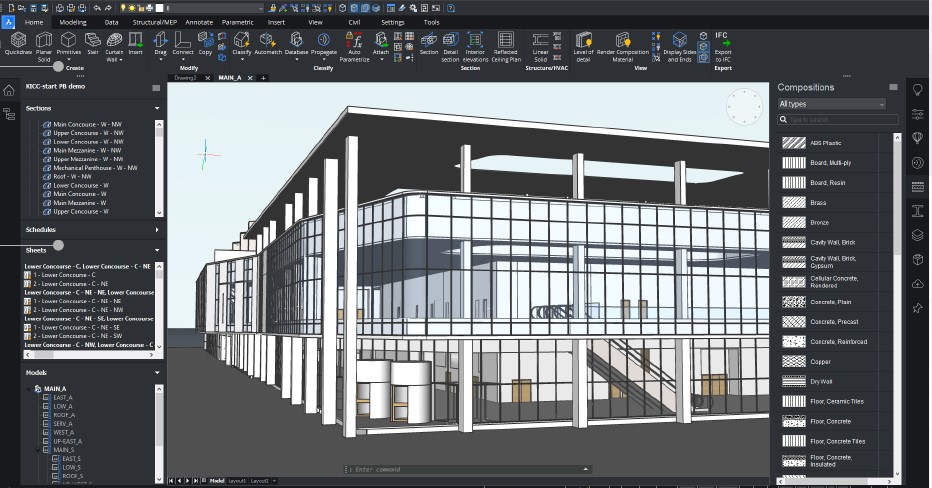Screen dimensions: 932x488
Task: Activate the Connect tool
Action: 183,44
